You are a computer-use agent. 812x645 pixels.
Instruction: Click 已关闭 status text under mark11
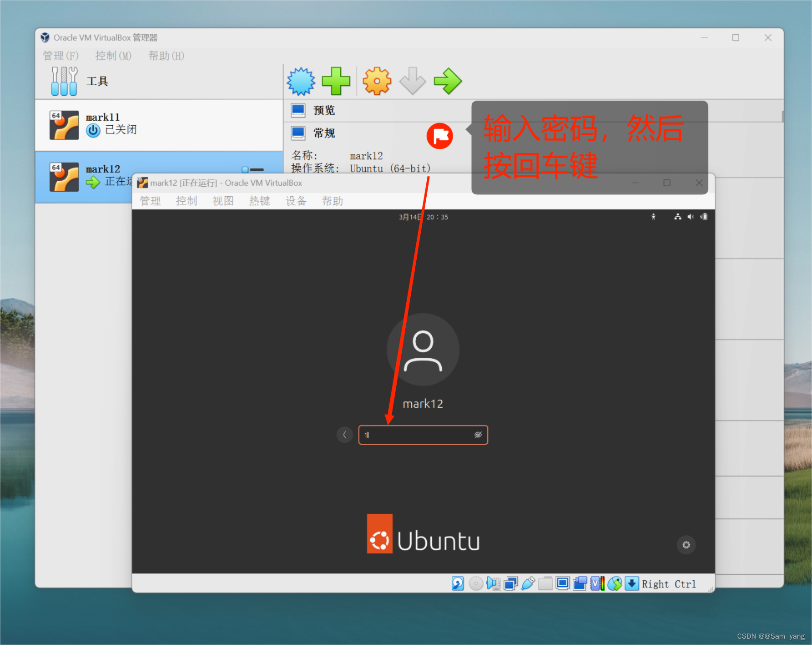pos(121,130)
